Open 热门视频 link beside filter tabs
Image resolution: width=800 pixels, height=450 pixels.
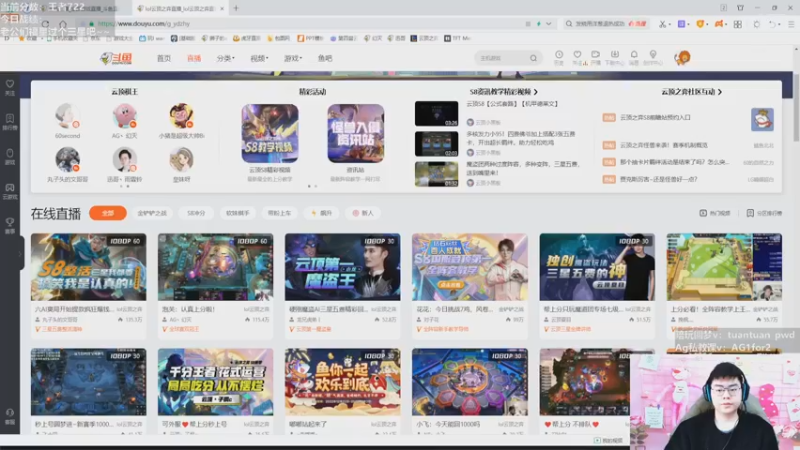point(715,213)
